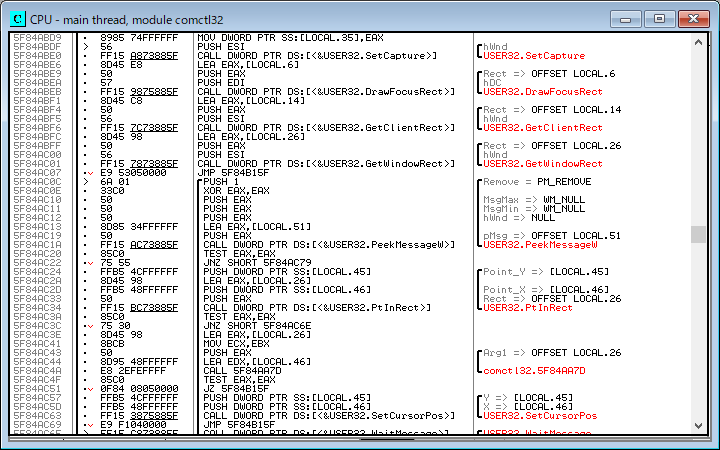The height and width of the screenshot is (450, 720).
Task: Click hex bytes 8985 74FFFFFF
Action: [x=139, y=38]
